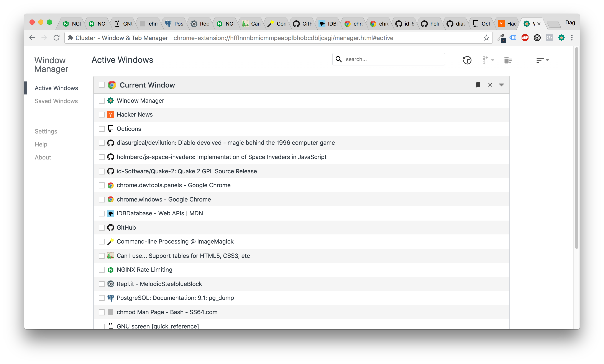Open the AdBlock Plus extension

(525, 38)
